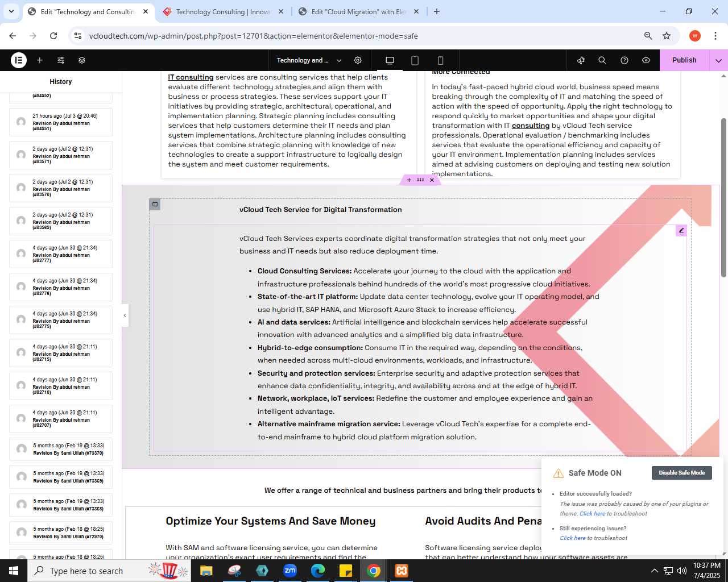Select revision #83571 in History
728x582 pixels.
tap(61, 155)
